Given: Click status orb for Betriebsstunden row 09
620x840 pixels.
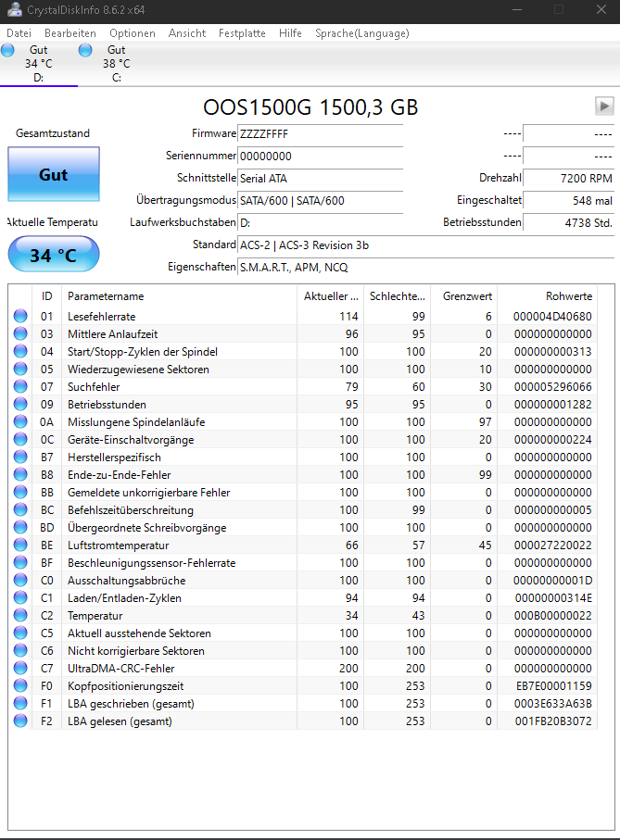Looking at the screenshot, I should tap(20, 405).
